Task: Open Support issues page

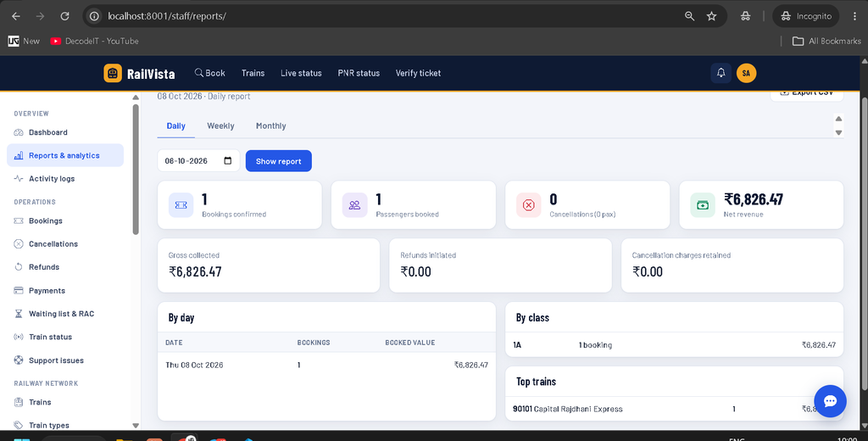Action: [64, 360]
